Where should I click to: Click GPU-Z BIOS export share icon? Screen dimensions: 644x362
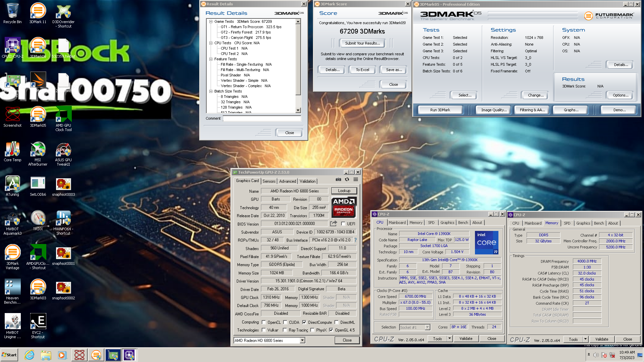(334, 224)
